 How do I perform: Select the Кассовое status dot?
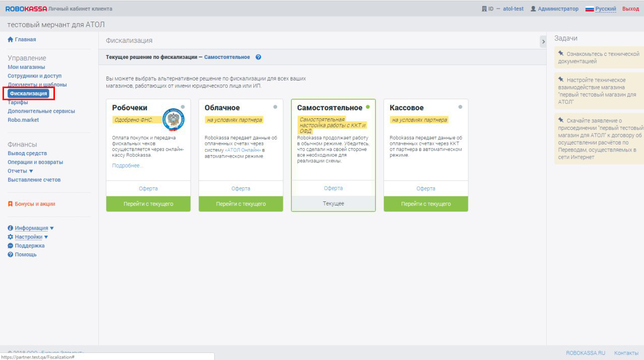tap(460, 107)
